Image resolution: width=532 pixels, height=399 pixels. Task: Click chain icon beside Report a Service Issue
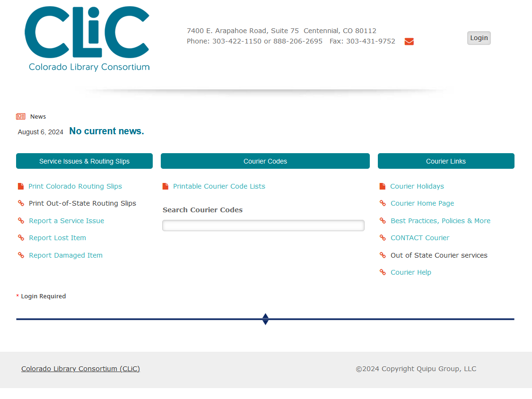click(21, 221)
